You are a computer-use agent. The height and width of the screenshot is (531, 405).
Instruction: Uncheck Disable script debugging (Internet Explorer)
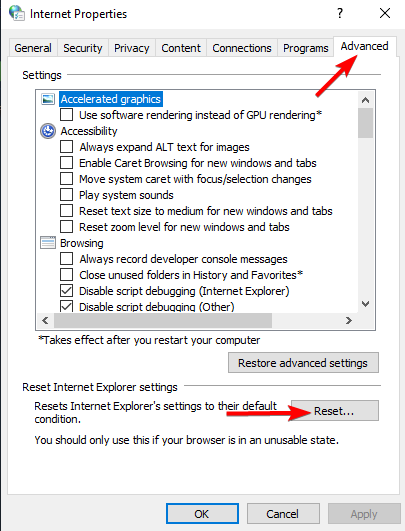point(66,291)
